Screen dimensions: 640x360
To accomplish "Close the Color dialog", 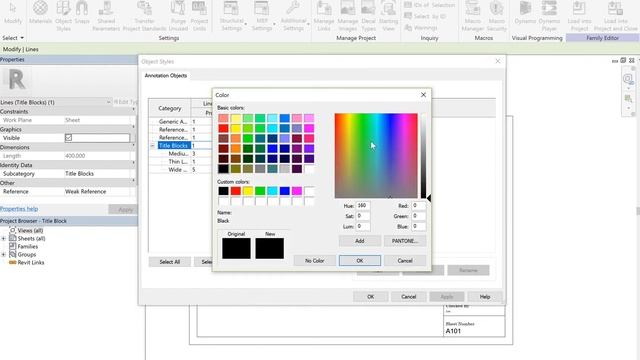I will coord(423,95).
